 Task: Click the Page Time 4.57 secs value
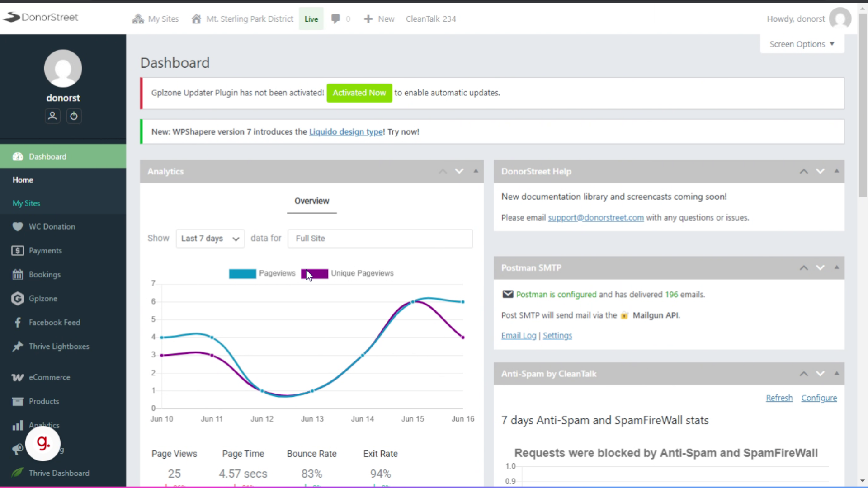point(243,474)
